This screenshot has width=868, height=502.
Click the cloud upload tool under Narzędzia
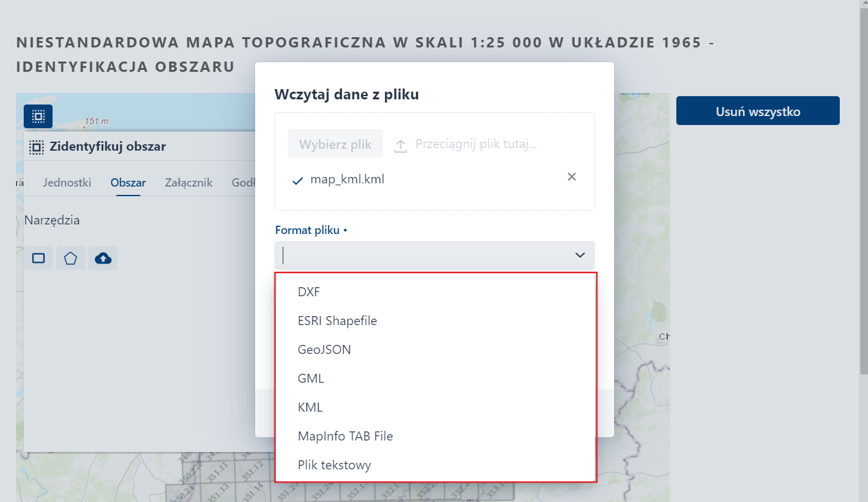pos(103,258)
